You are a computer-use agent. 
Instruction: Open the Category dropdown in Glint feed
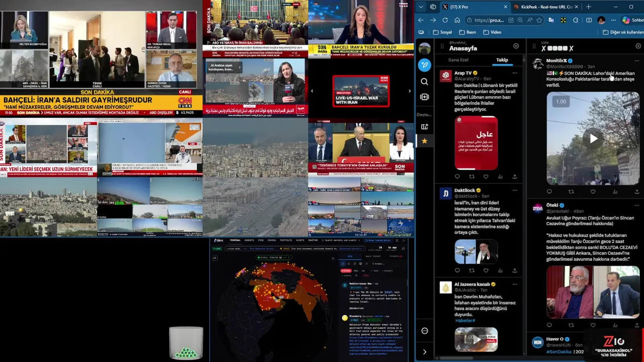coord(387,270)
